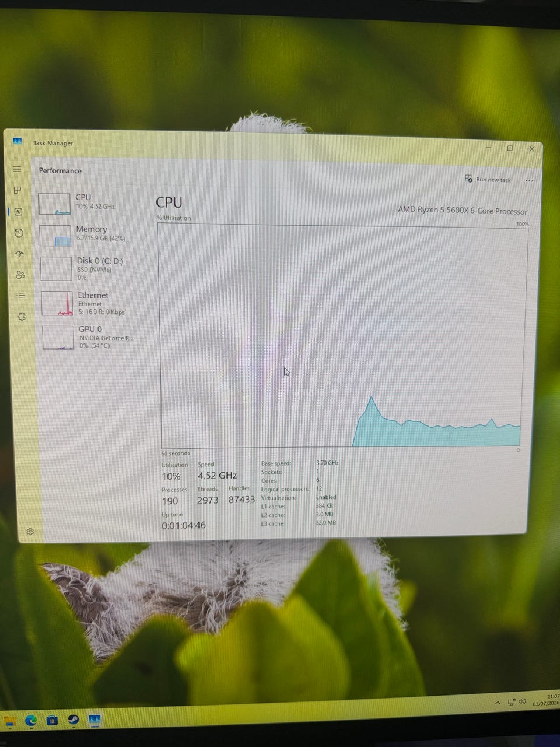This screenshot has height=747, width=560.
Task: Open the Processes page icon
Action: [x=17, y=190]
